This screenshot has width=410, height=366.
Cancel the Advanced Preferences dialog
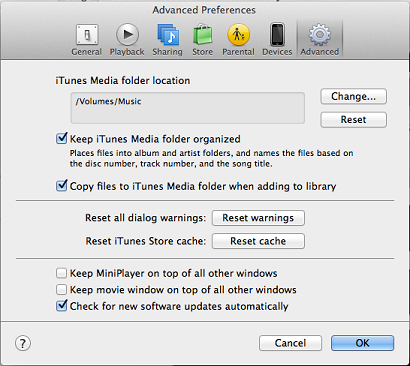[290, 343]
